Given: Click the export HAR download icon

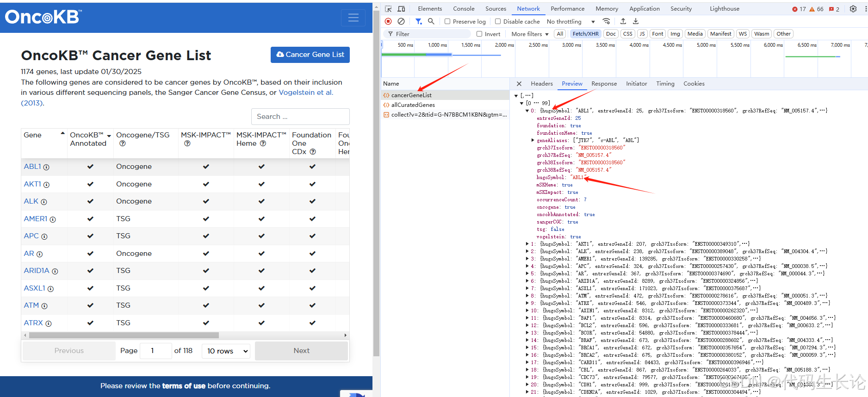Looking at the screenshot, I should (636, 21).
